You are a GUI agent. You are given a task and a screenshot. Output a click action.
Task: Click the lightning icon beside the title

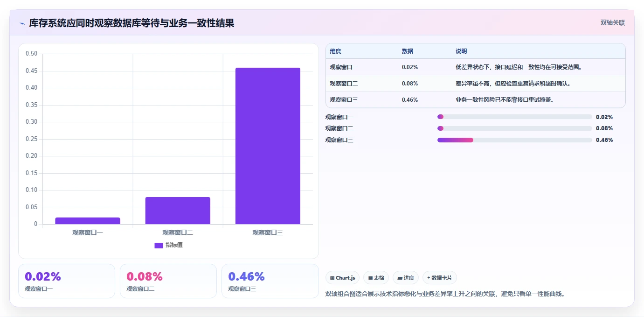[x=22, y=23]
